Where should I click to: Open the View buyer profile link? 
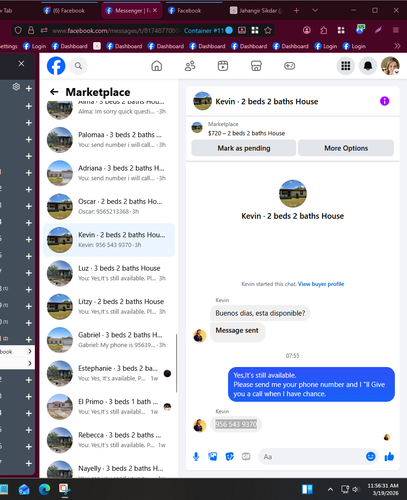coord(321,284)
